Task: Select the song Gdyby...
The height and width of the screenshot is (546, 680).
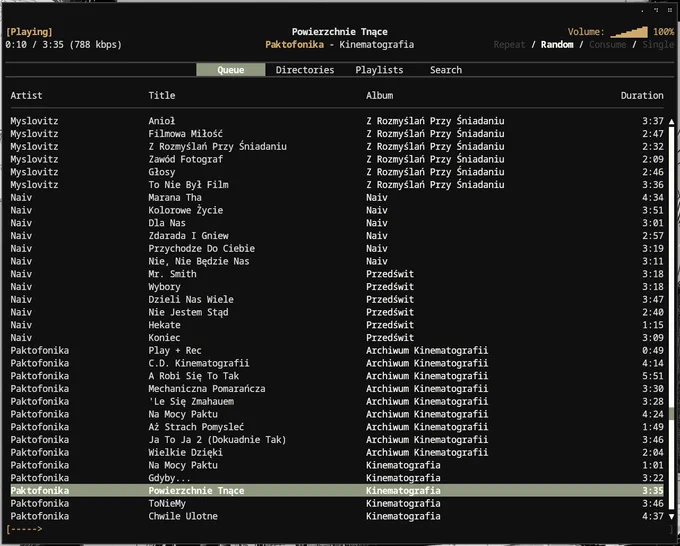Action: click(x=337, y=478)
